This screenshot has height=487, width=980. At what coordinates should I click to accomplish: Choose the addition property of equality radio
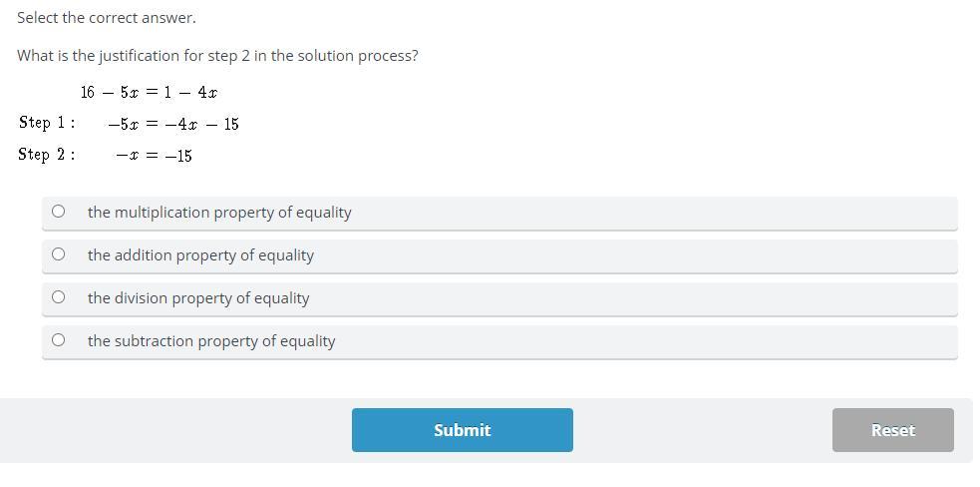(58, 254)
